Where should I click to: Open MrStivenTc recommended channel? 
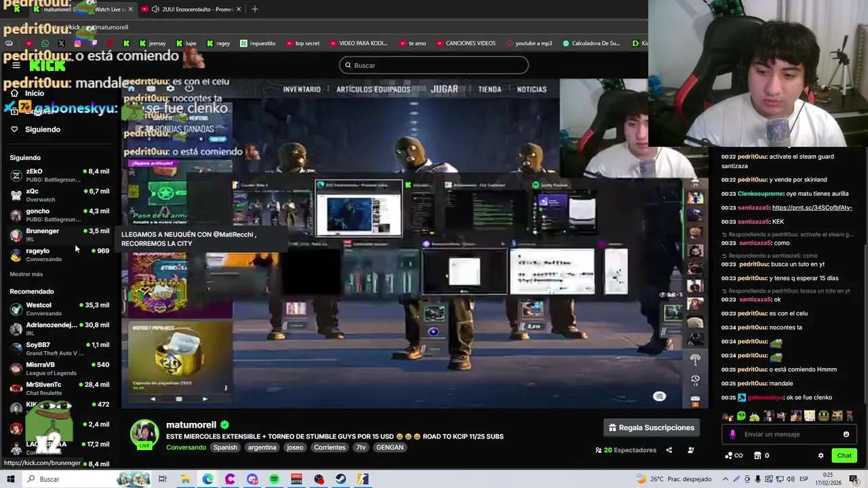tap(60, 388)
